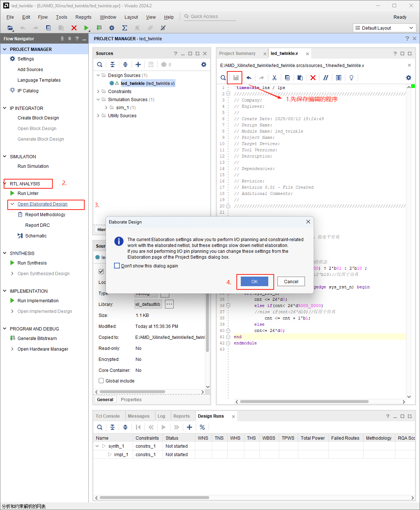This screenshot has width=420, height=510.
Task: Click the percent icon in Design Runs toolbar
Action: coord(202,427)
